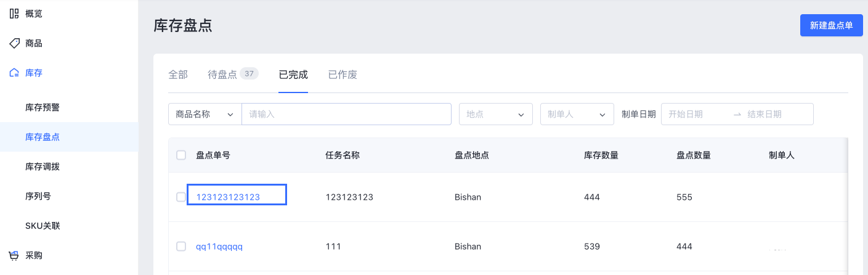Switch to the 已完成 tab
This screenshot has height=275, width=868.
pos(293,75)
